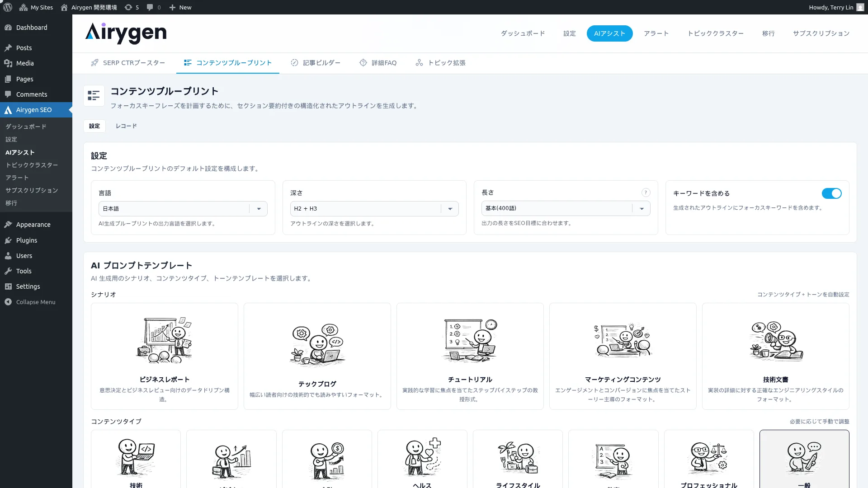The width and height of the screenshot is (868, 488).
Task: Open アラート in the sidebar submenu
Action: click(x=17, y=178)
